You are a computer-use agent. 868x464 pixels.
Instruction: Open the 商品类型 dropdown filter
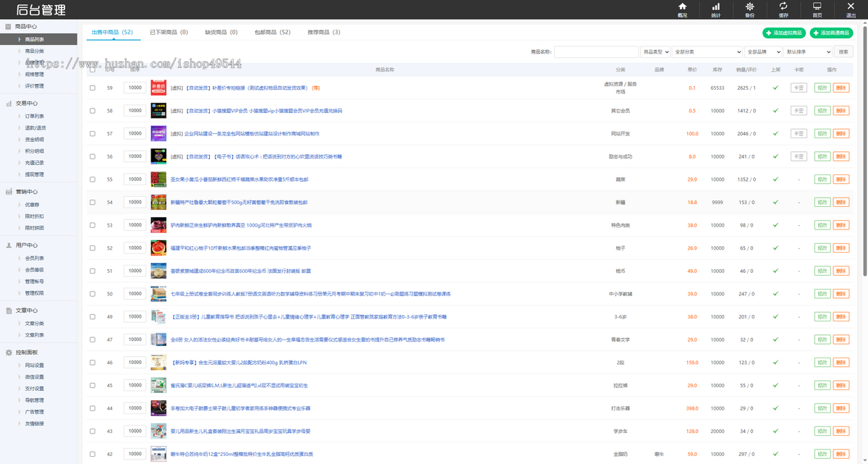[x=655, y=52]
